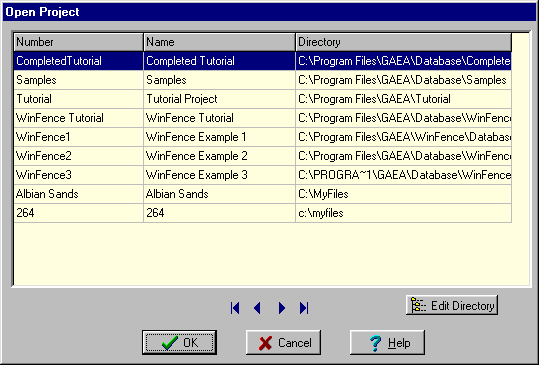Image resolution: width=539 pixels, height=365 pixels.
Task: Select the WinFence3 number cell
Action: click(78, 175)
